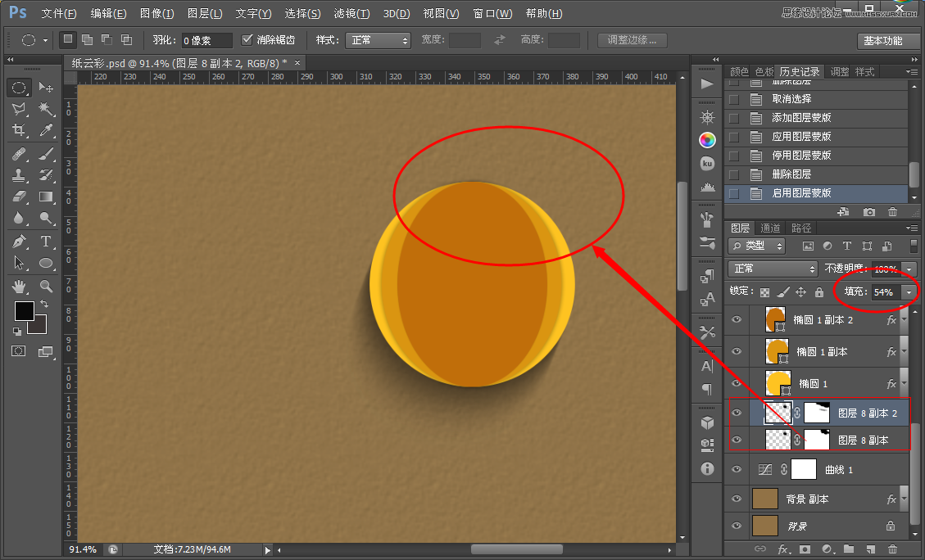Image resolution: width=925 pixels, height=560 pixels.
Task: Select the 删除图层 history state
Action: [x=817, y=174]
